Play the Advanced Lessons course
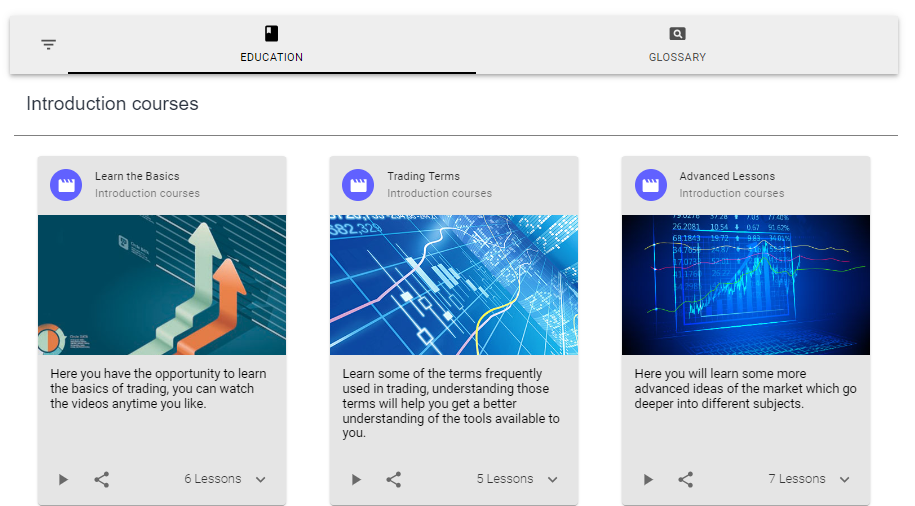This screenshot has width=915, height=506. [x=647, y=480]
